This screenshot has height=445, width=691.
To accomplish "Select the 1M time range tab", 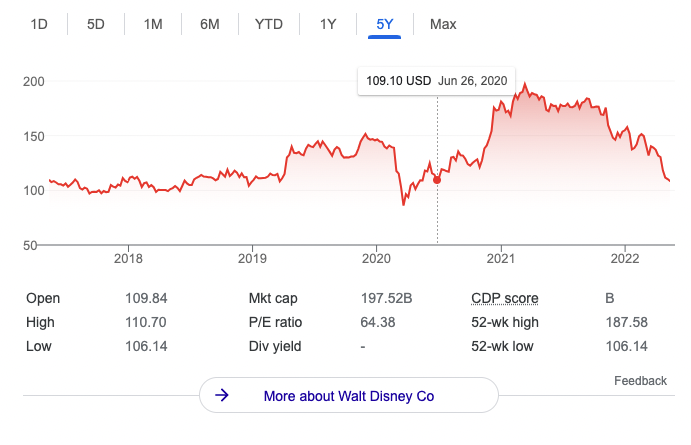I will (153, 24).
